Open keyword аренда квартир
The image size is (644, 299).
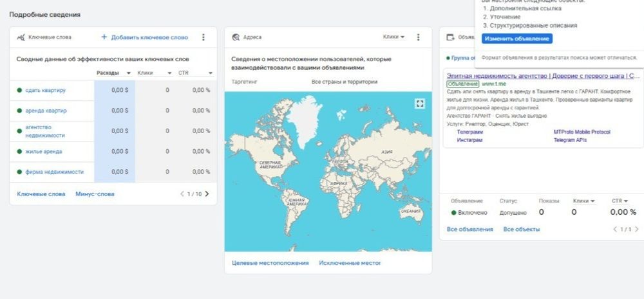(x=46, y=111)
